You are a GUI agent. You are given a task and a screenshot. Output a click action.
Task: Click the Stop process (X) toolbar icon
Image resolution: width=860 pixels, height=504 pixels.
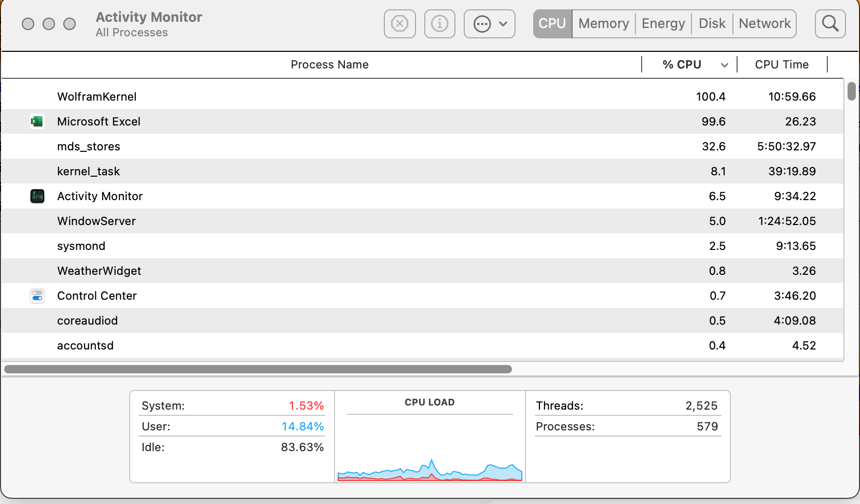[x=399, y=24]
